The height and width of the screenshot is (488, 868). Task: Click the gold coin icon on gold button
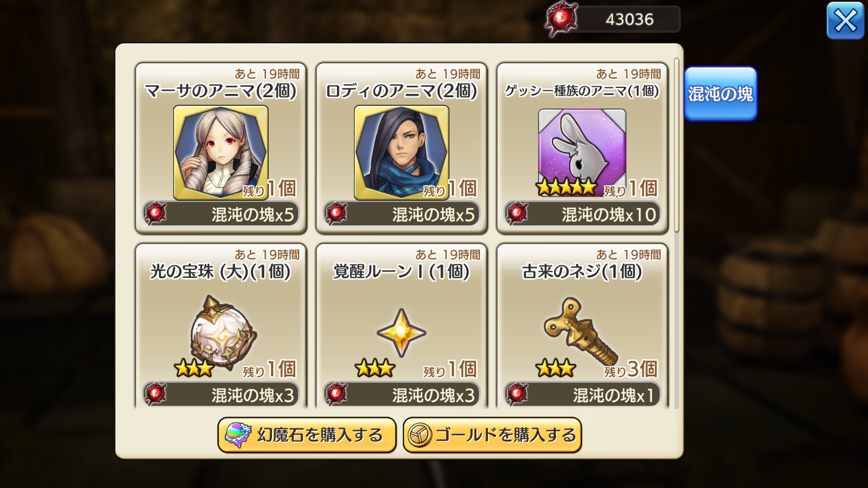420,435
